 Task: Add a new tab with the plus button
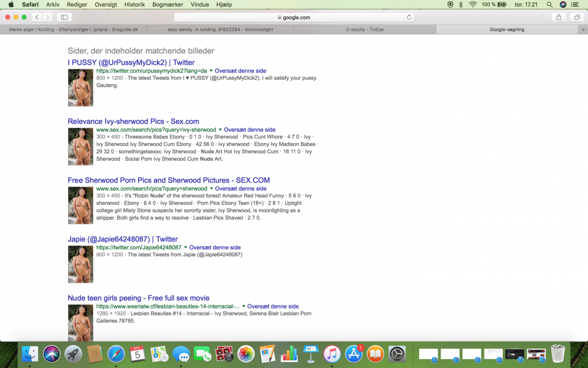[x=583, y=29]
